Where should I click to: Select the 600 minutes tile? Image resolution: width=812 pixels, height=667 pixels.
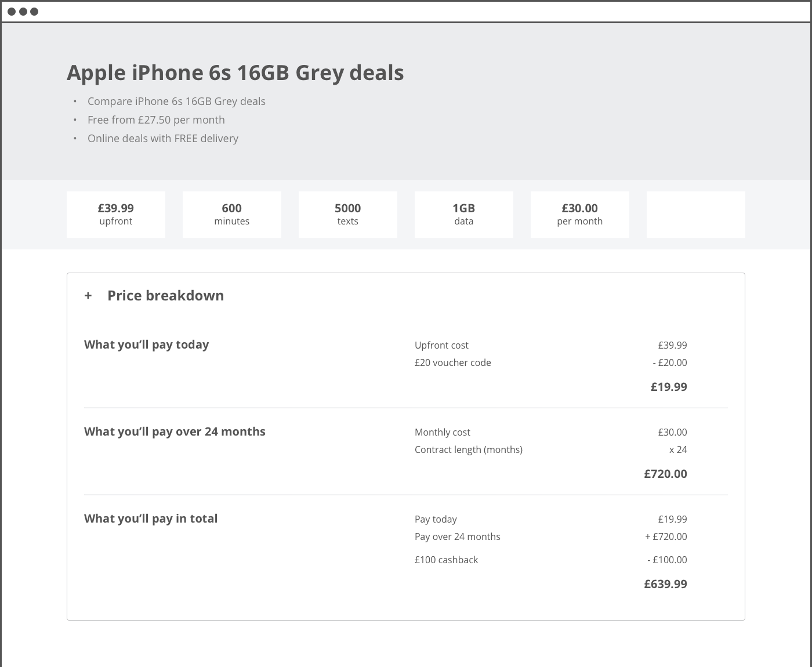click(x=232, y=215)
